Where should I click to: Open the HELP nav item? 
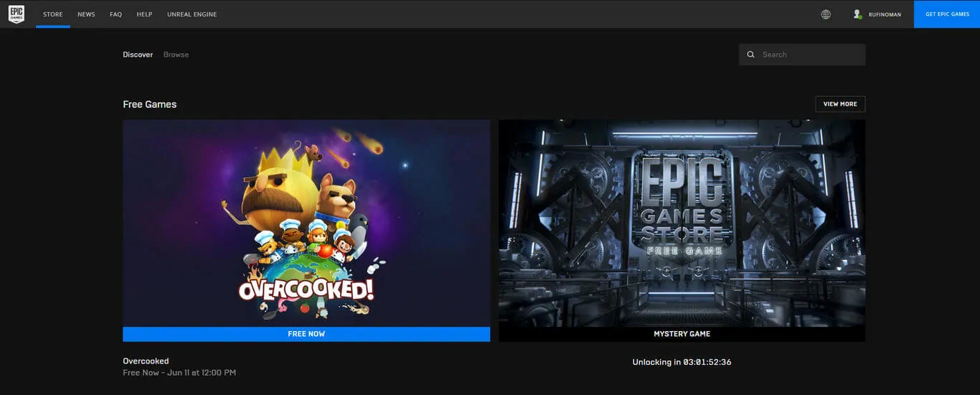(x=144, y=14)
